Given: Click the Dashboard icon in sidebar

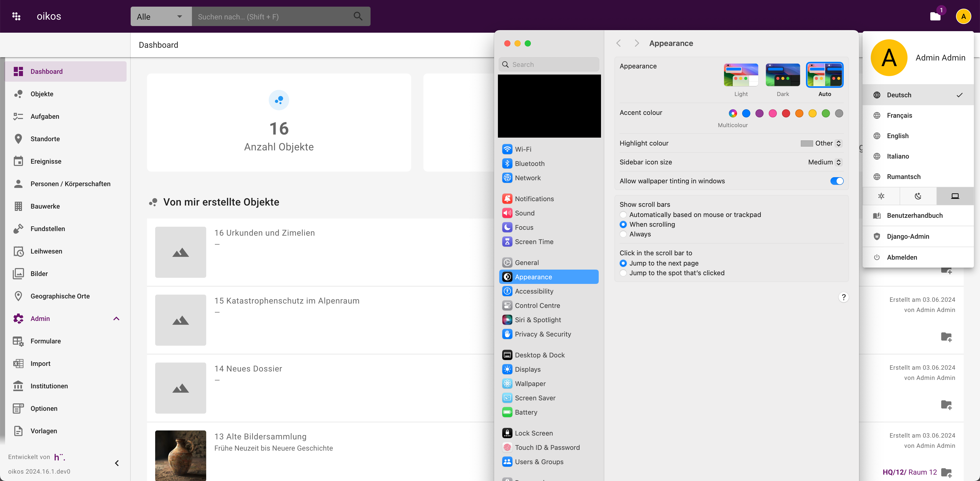Looking at the screenshot, I should pos(19,71).
